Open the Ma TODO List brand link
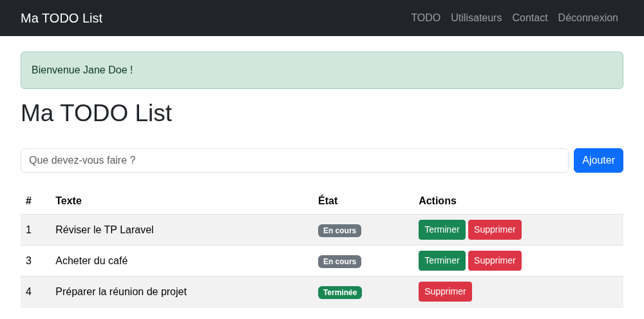The image size is (644, 319). (x=62, y=18)
